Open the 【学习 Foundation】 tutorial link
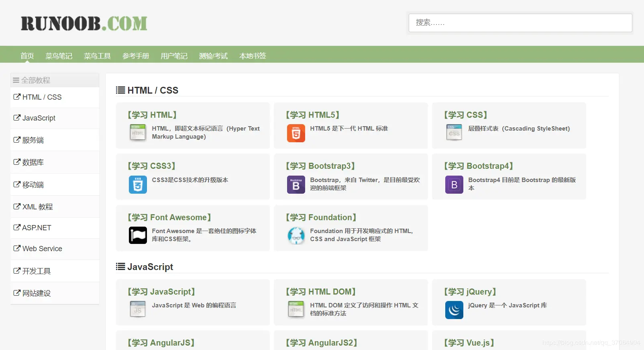 tap(321, 217)
